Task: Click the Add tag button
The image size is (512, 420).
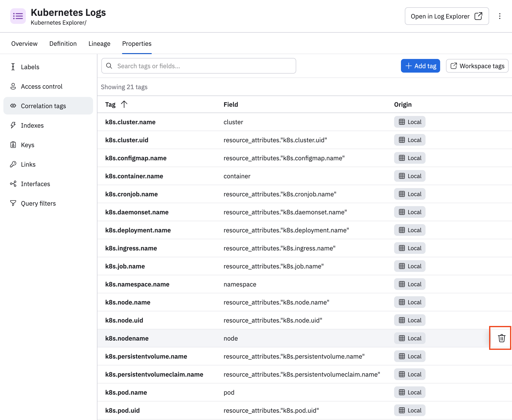Action: click(x=420, y=66)
